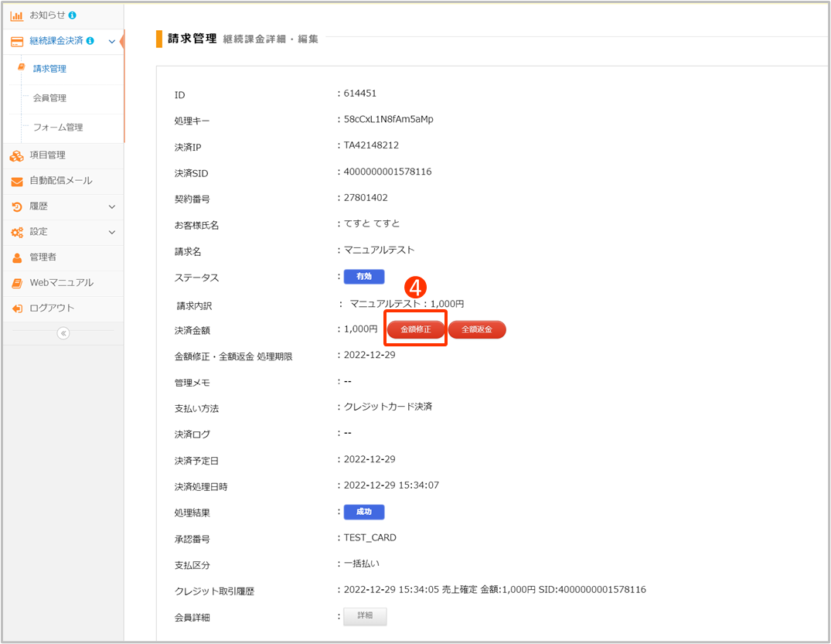
Task: Click the 詳細 button for 会員詳細
Action: [365, 616]
